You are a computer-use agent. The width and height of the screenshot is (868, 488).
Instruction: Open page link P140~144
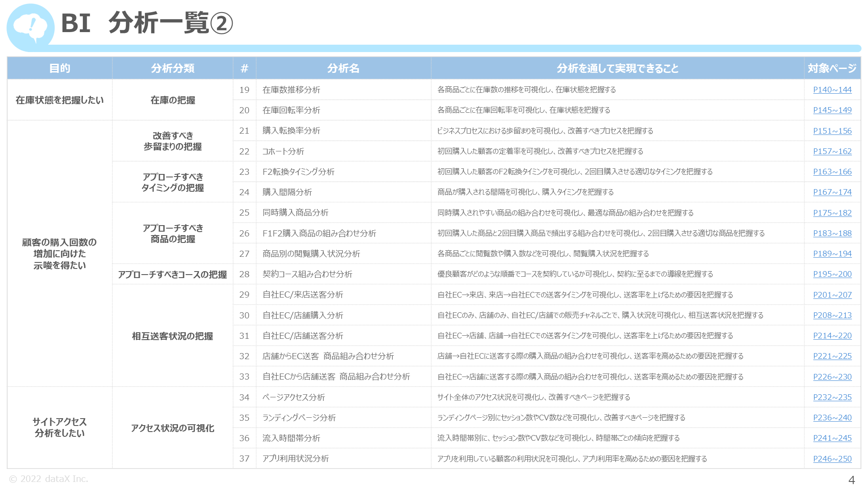[x=832, y=90]
